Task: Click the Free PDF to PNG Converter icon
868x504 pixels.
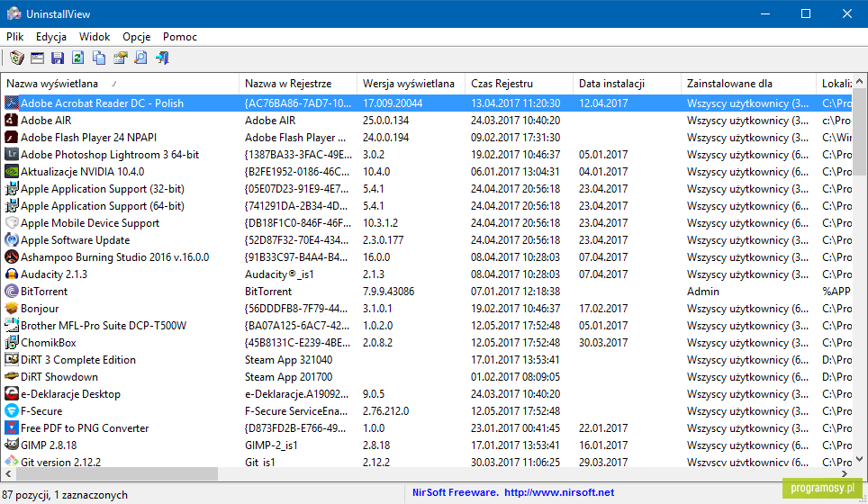Action: (11, 428)
